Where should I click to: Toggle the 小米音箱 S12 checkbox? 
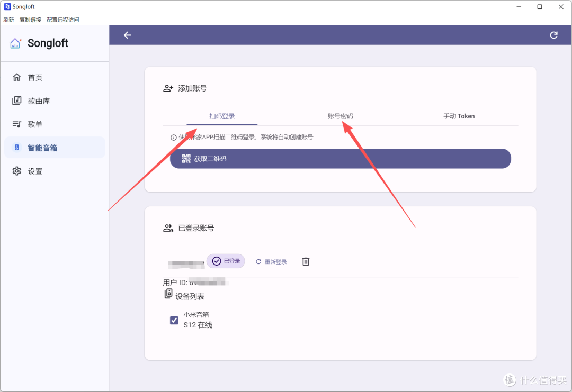pos(174,320)
